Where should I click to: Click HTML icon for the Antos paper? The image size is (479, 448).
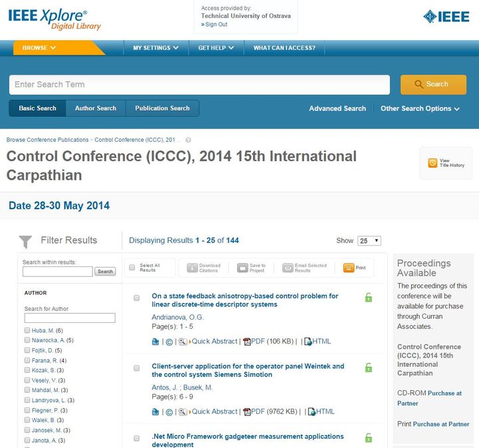point(311,412)
